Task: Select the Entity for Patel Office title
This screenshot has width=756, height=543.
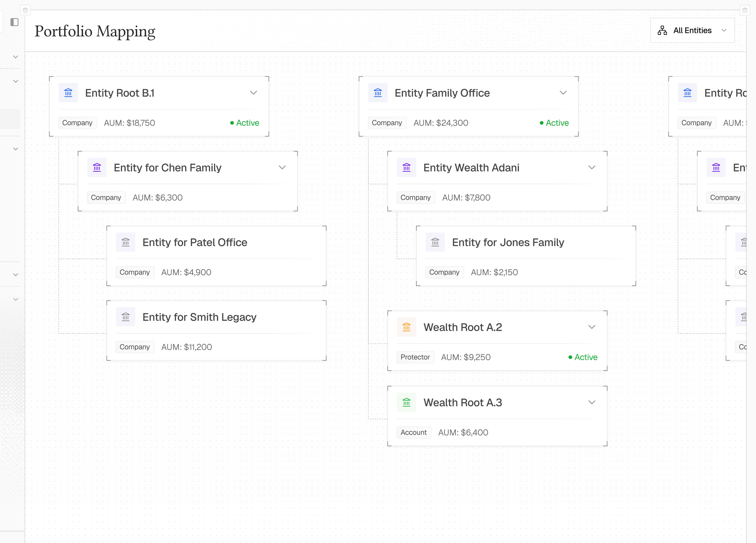Action: coord(195,242)
